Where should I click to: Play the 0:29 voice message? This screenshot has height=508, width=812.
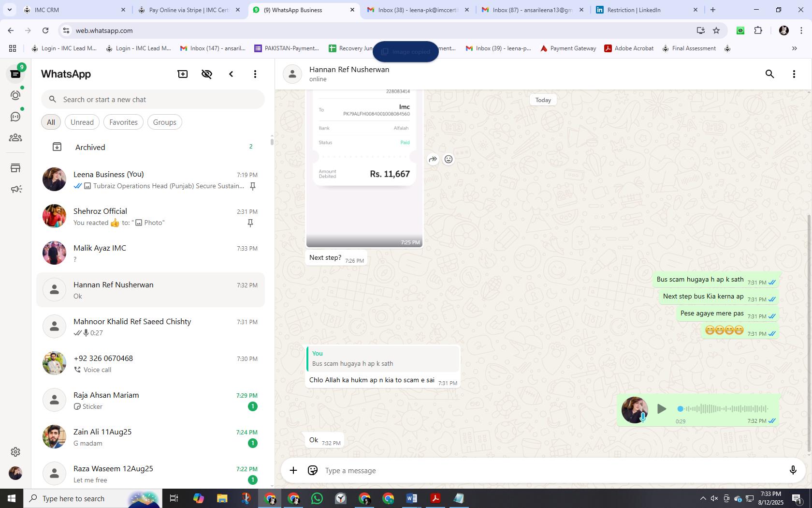pos(662,409)
